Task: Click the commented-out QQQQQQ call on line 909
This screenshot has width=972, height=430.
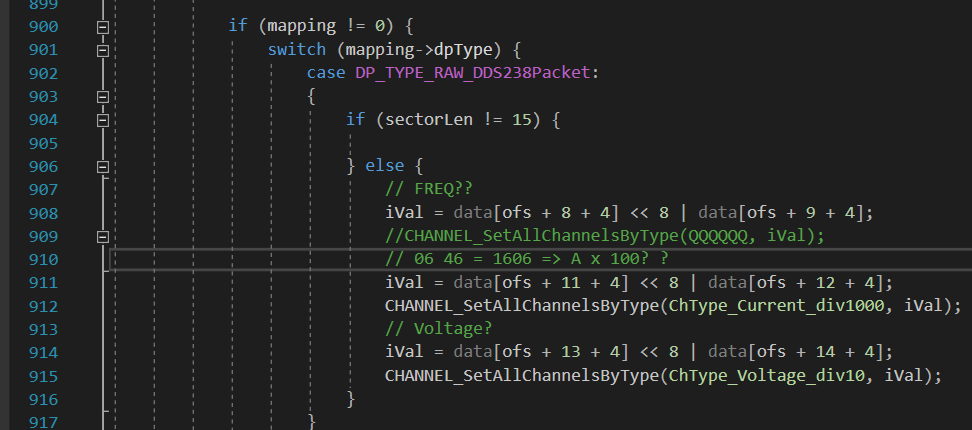Action: pos(604,236)
